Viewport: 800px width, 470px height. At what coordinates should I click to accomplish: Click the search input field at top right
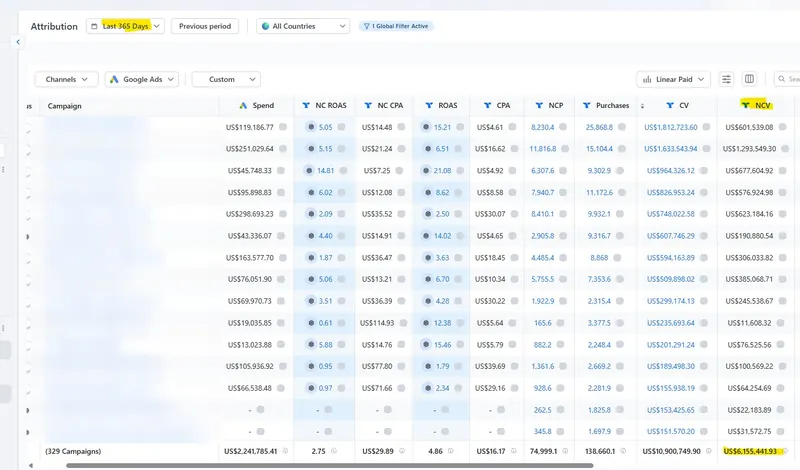tap(787, 79)
